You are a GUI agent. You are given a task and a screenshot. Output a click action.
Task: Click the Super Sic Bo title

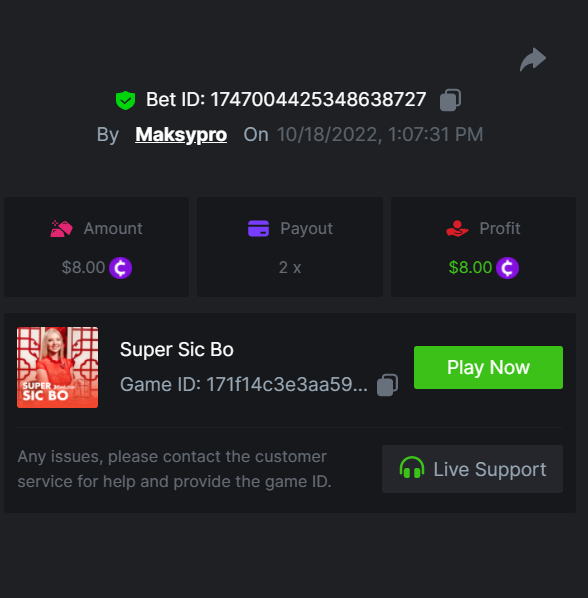point(177,349)
